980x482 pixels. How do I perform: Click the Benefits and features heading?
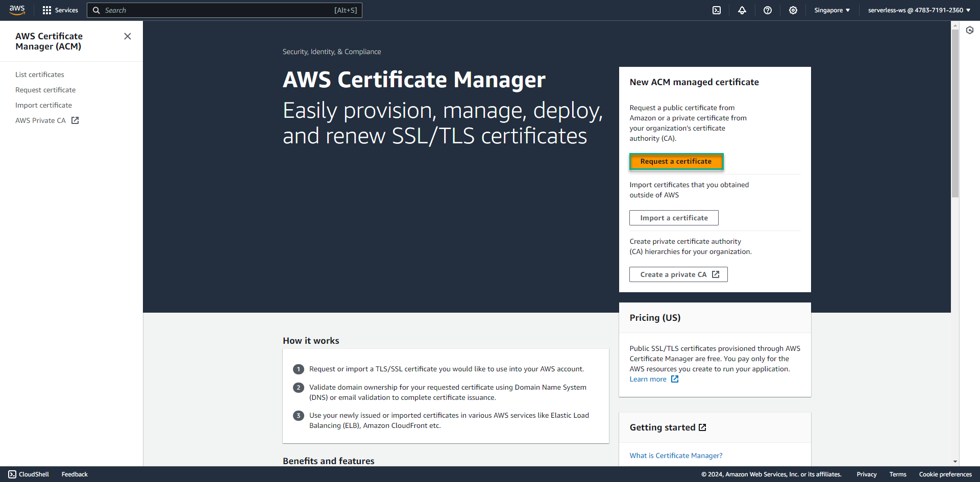point(329,461)
